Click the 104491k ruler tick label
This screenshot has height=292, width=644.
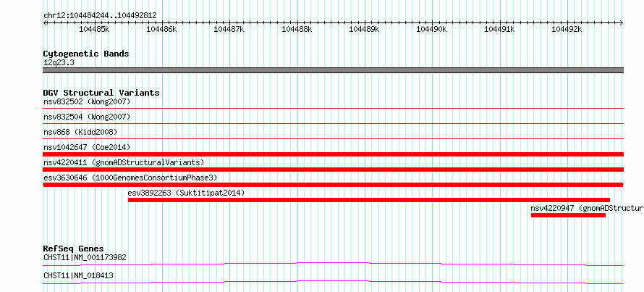point(499,29)
